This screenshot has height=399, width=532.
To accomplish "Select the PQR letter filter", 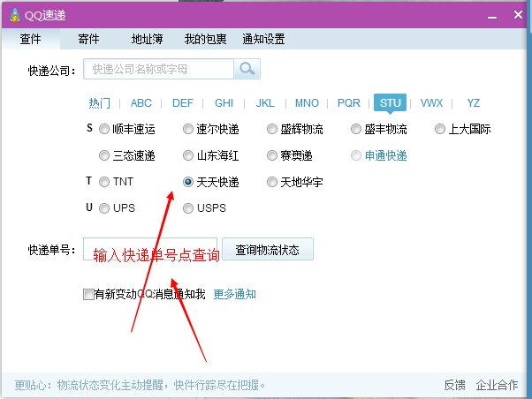I will pos(349,102).
